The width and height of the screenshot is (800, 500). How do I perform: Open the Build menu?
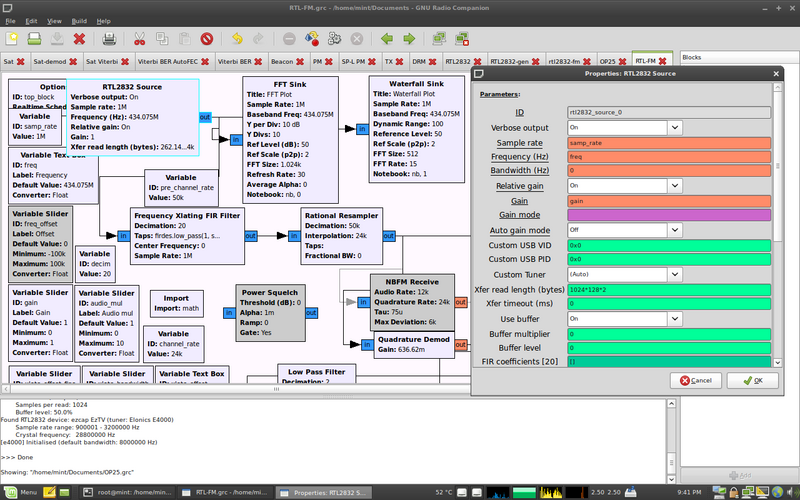[x=77, y=21]
